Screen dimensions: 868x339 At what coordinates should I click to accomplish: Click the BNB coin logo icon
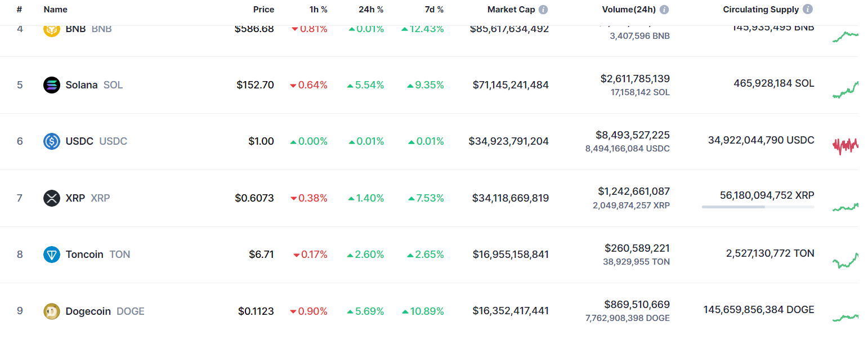pos(51,29)
